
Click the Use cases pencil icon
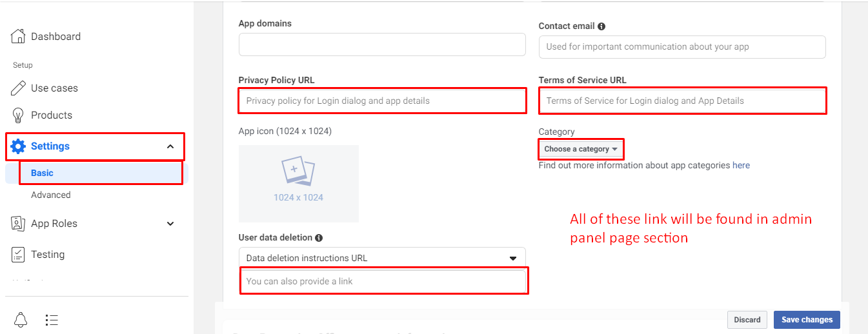tap(18, 88)
